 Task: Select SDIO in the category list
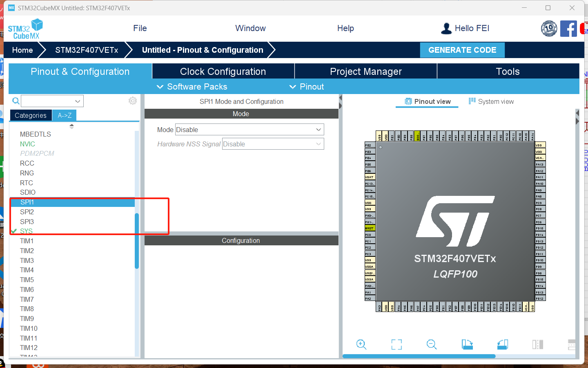(x=28, y=192)
